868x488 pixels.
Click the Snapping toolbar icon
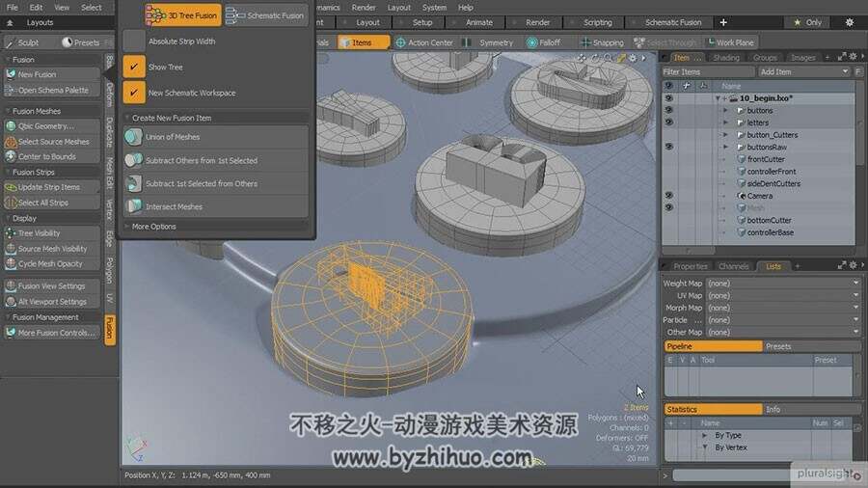point(585,42)
